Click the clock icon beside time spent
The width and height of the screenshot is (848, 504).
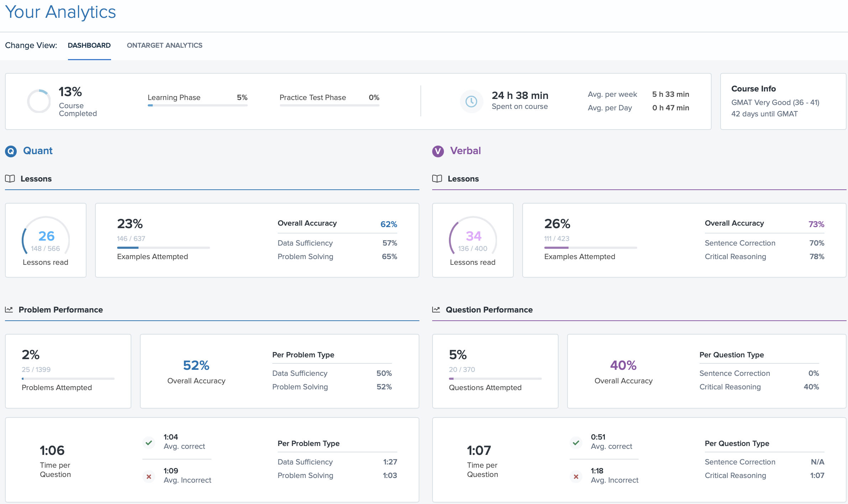(x=471, y=101)
